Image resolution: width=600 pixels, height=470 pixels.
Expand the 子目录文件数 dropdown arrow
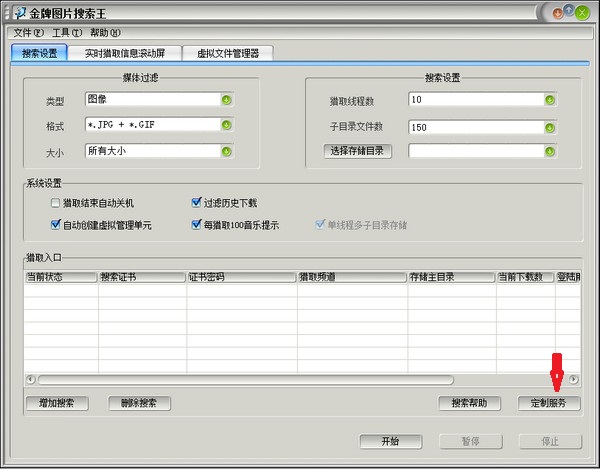550,128
